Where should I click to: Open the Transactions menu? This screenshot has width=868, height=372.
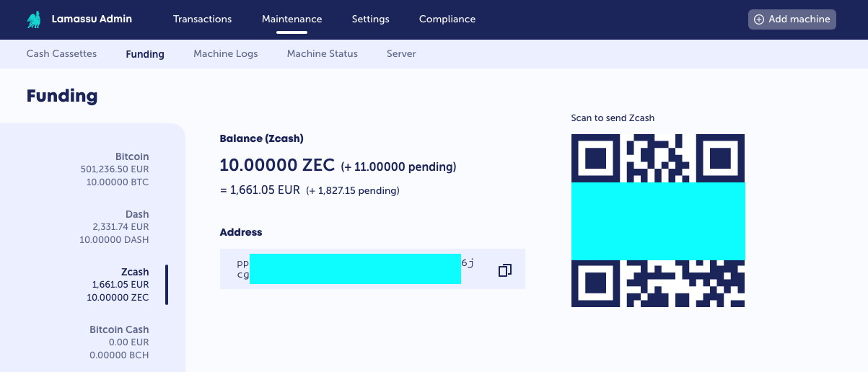tap(203, 19)
